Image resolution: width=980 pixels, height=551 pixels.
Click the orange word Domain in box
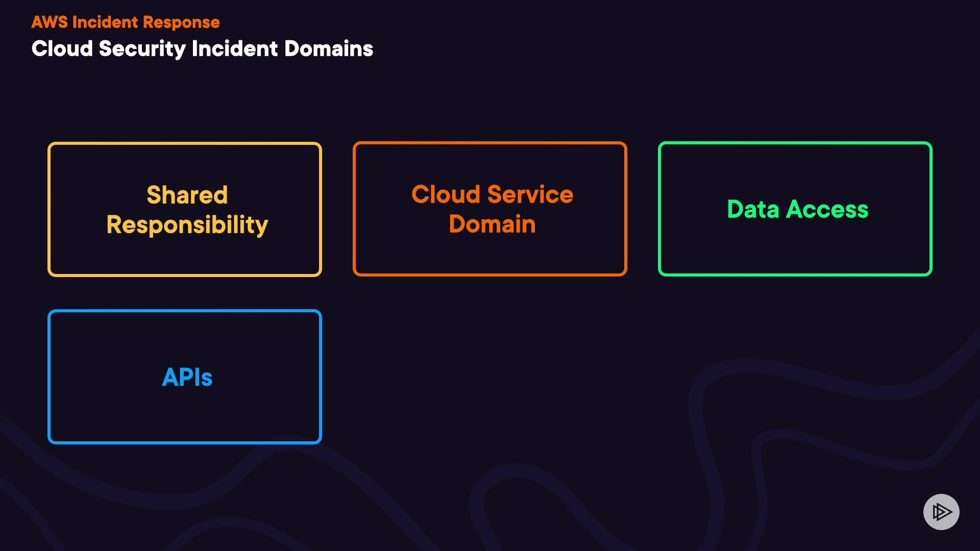point(492,224)
